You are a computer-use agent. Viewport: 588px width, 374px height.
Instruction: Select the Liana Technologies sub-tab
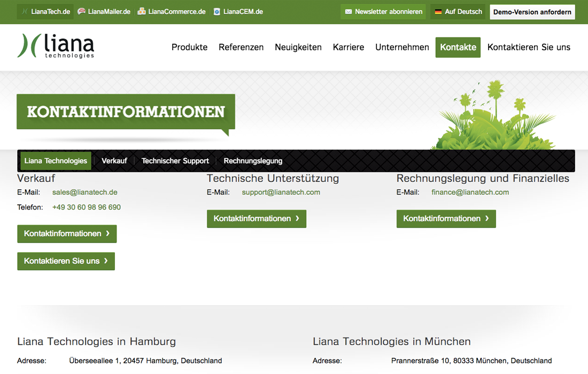tap(56, 161)
